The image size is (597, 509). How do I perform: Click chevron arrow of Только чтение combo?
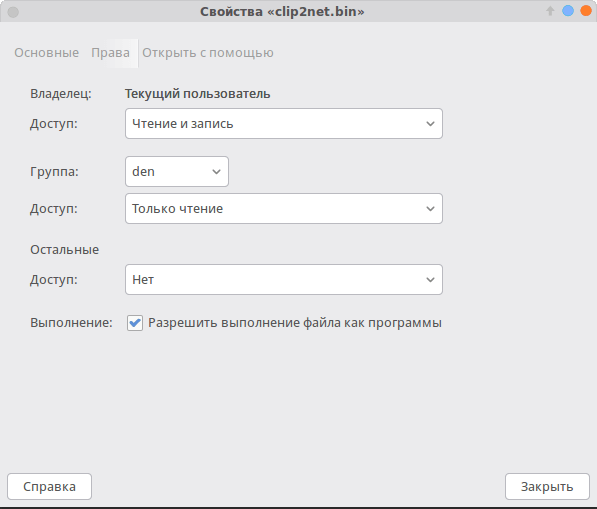(430, 209)
